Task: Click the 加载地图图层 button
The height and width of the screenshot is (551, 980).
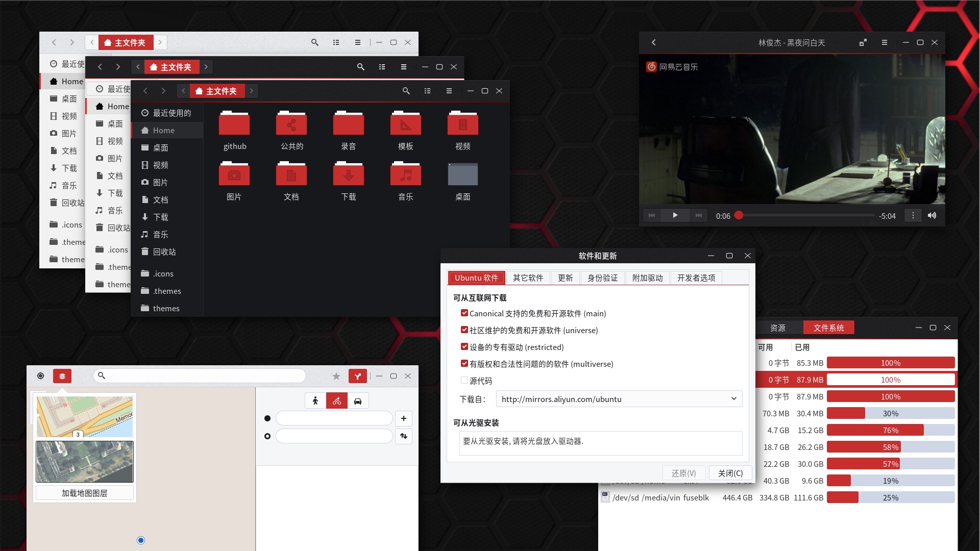Action: (85, 493)
